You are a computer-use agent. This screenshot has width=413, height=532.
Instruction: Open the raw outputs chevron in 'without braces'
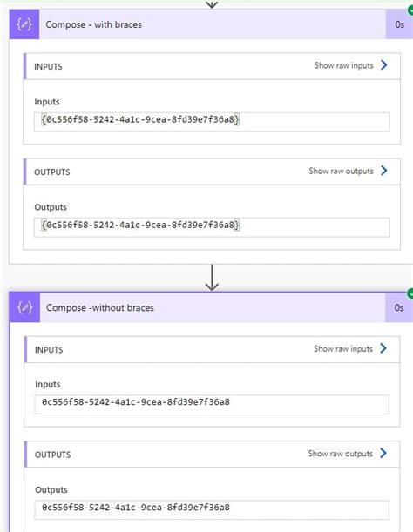coord(383,453)
